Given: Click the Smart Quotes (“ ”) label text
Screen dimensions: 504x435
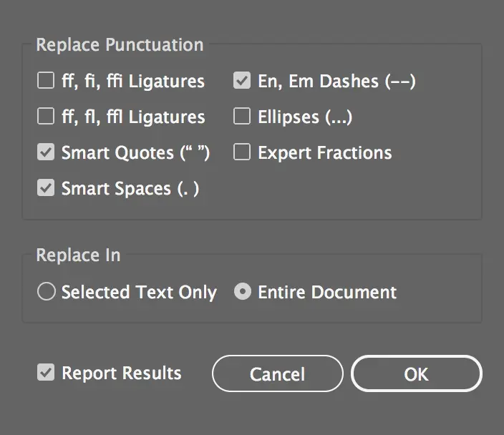Looking at the screenshot, I should pyautogui.click(x=135, y=152).
